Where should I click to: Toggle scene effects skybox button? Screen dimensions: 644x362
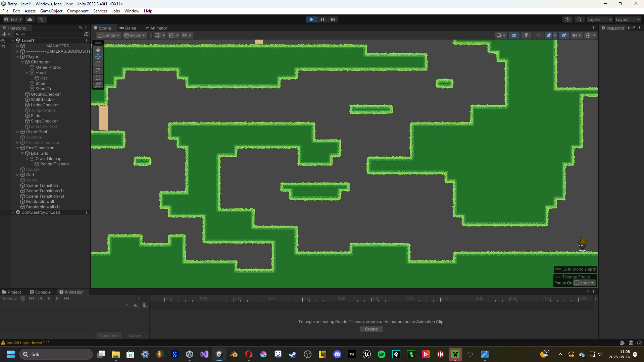[549, 35]
